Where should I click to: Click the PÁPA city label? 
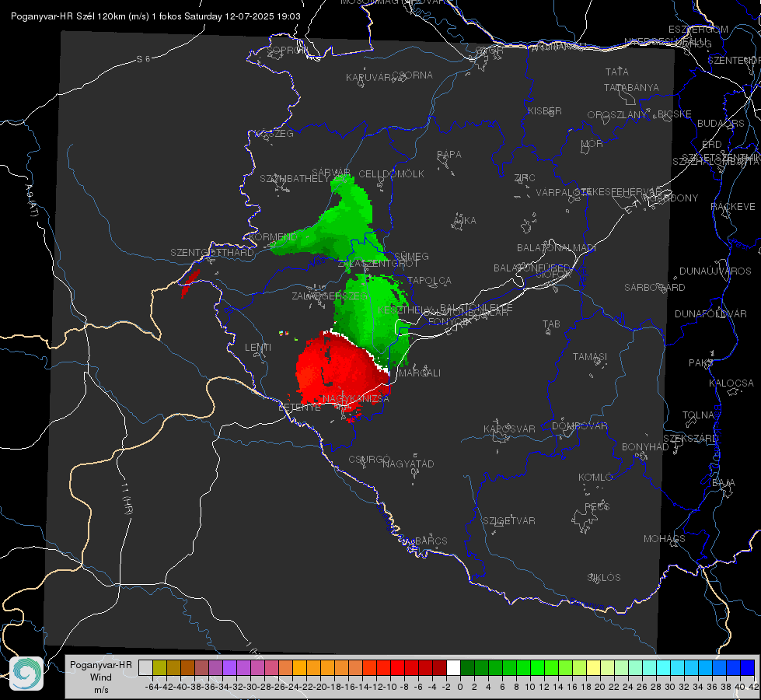tap(449, 155)
